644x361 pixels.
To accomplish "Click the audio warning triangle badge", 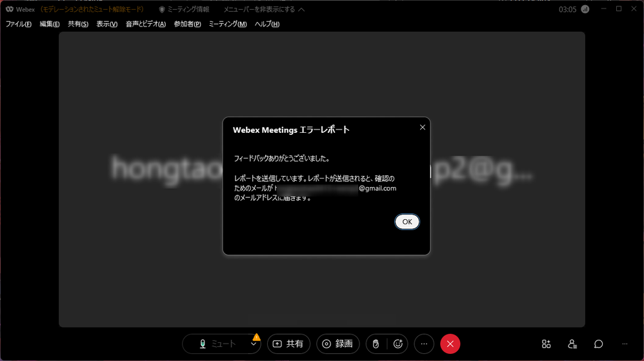I will (256, 337).
